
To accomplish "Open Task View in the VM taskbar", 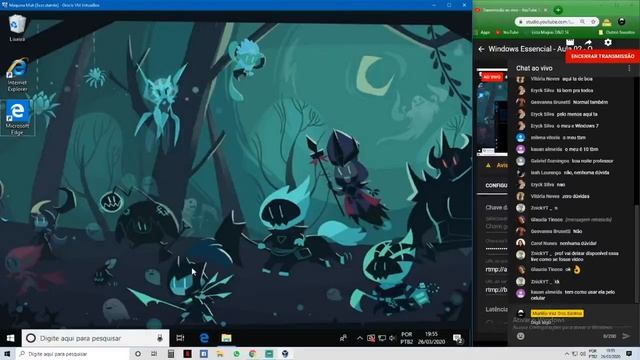I will click(180, 338).
